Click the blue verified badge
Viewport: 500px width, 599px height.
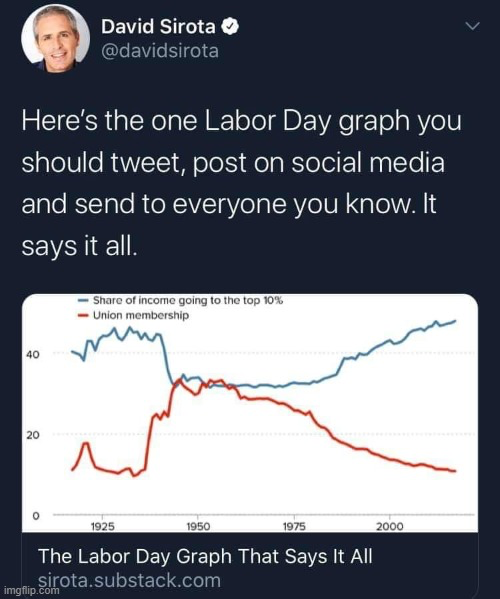tap(230, 26)
